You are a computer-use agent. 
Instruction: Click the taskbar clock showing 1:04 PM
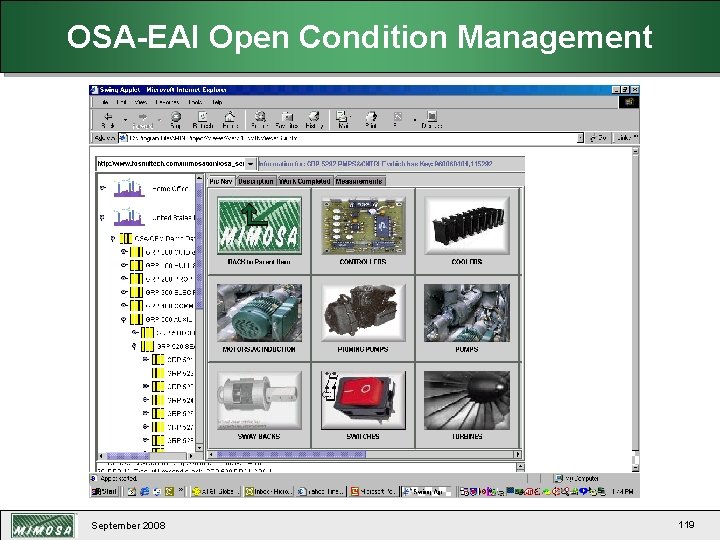tap(622, 491)
